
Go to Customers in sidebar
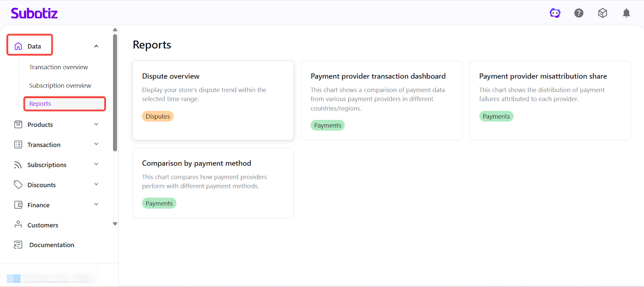click(43, 225)
